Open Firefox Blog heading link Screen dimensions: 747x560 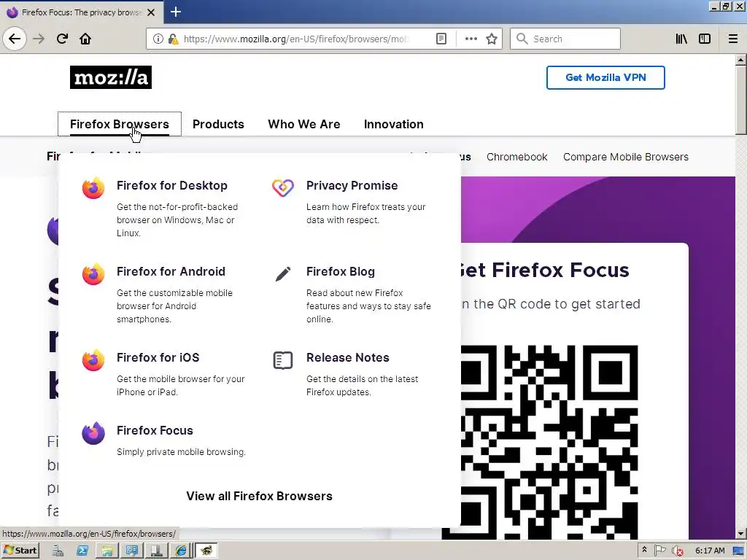coord(341,271)
